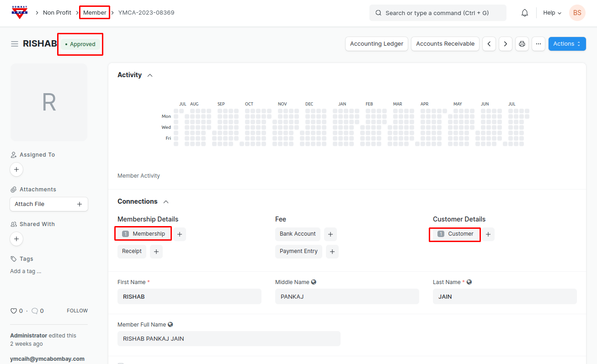Click FOLLOW to follow this document
597x364 pixels.
tap(77, 311)
